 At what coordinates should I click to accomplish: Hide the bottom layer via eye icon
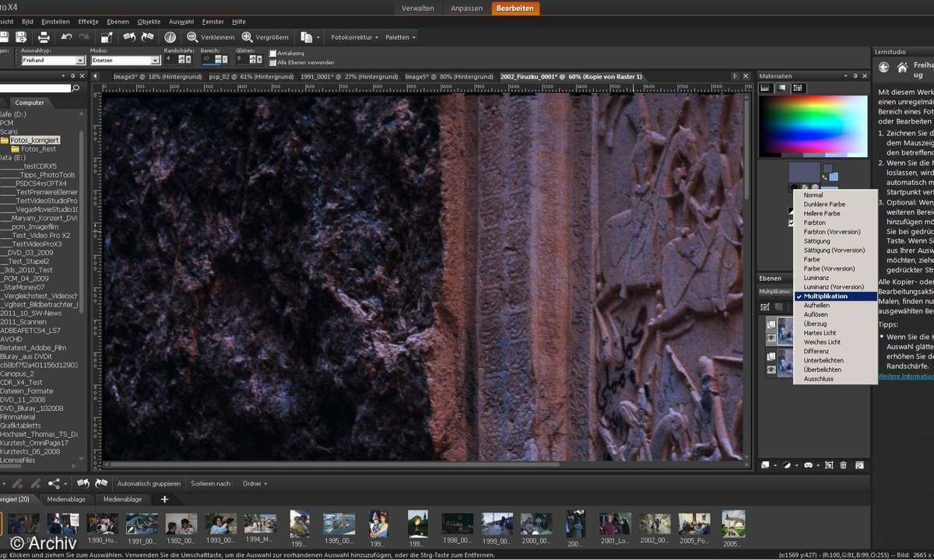click(x=771, y=369)
